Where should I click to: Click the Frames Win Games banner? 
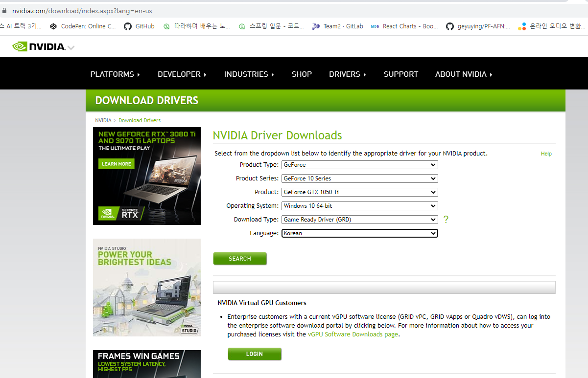(147, 364)
